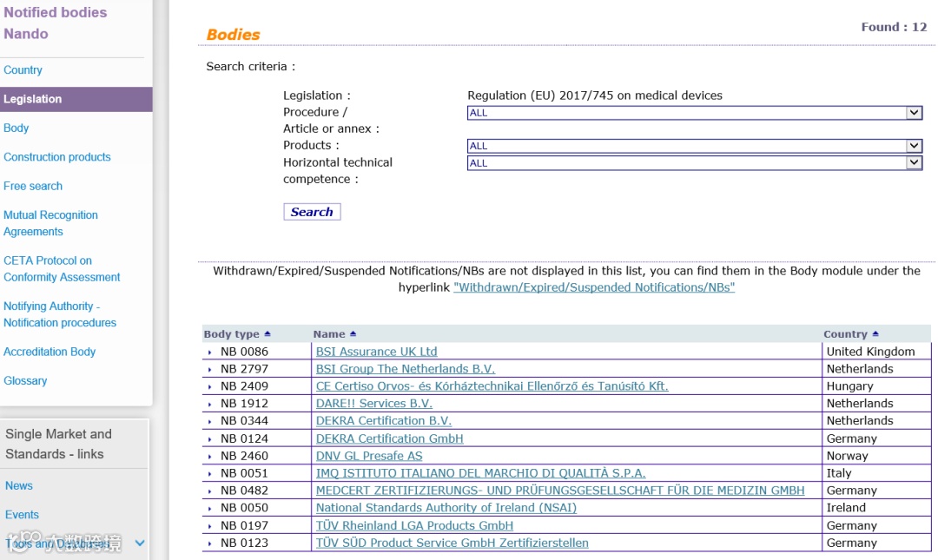Click Regulation (EU) 2017/745 legislation text
The width and height of the screenshot is (938, 560).
[595, 96]
